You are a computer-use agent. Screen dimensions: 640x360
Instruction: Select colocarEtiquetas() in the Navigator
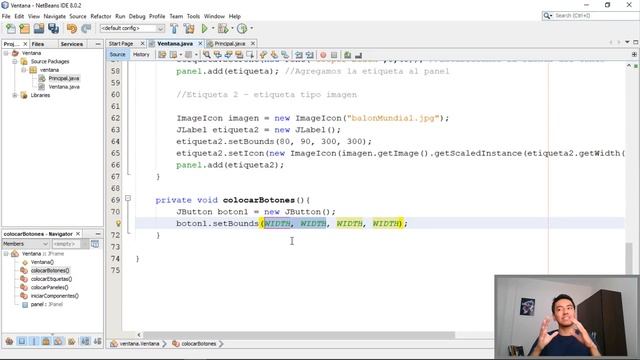(51, 279)
